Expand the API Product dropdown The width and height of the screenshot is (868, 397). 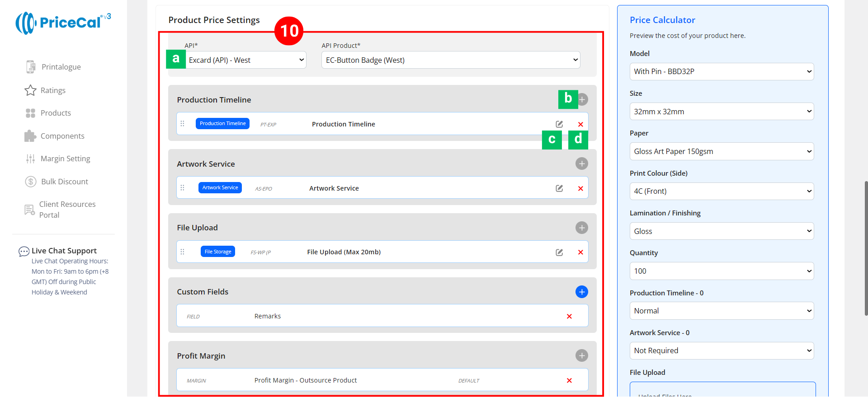tap(451, 60)
